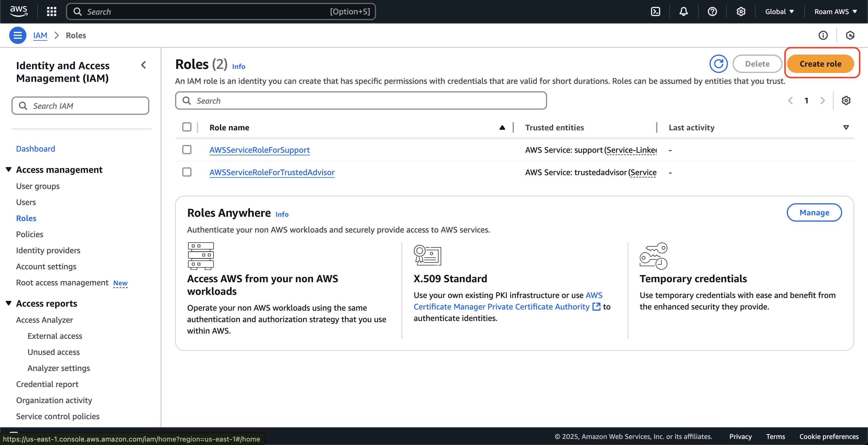Open External access under Access Analyzer
Viewport: 868px width, 445px height.
pyautogui.click(x=55, y=336)
